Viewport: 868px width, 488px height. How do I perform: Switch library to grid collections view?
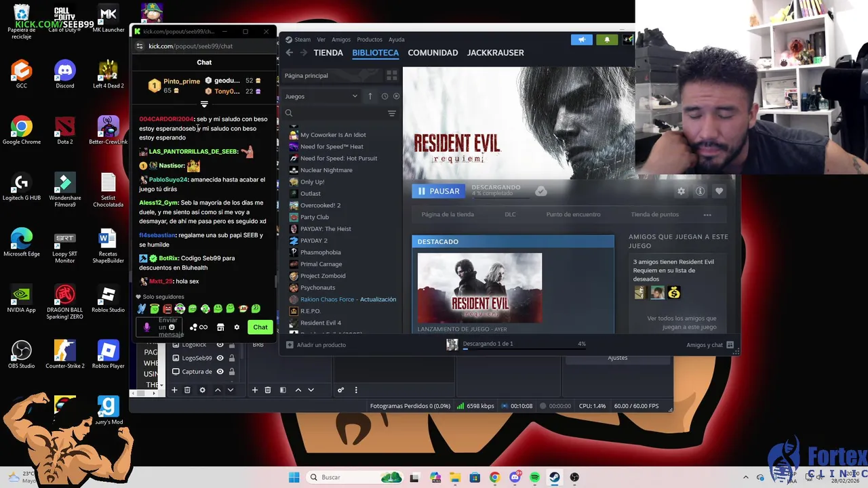391,75
